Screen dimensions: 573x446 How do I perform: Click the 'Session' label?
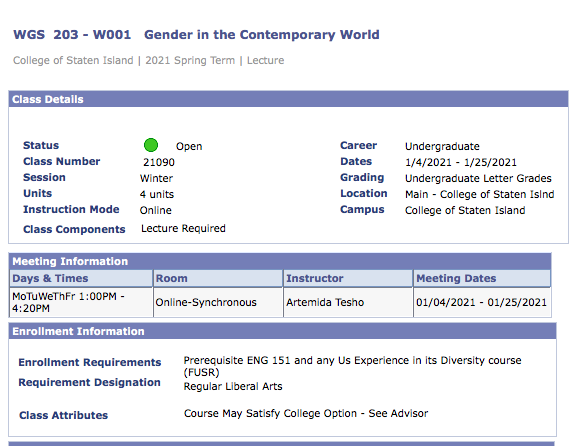coord(44,177)
